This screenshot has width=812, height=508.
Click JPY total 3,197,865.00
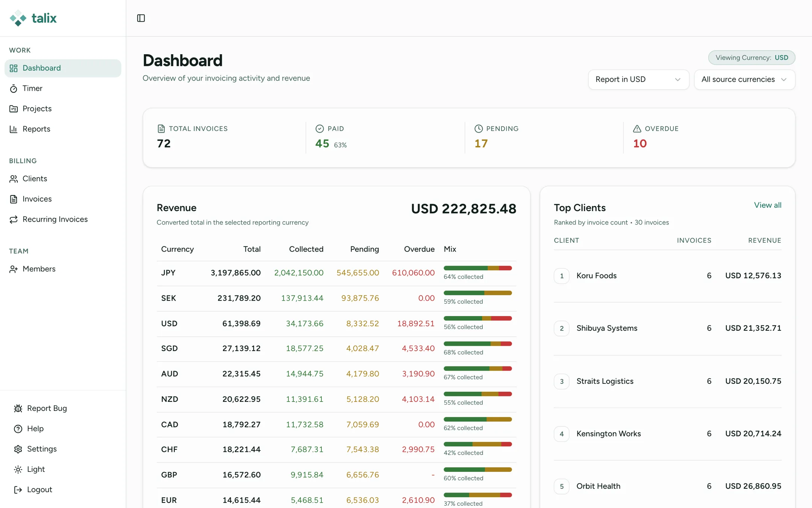(x=235, y=273)
